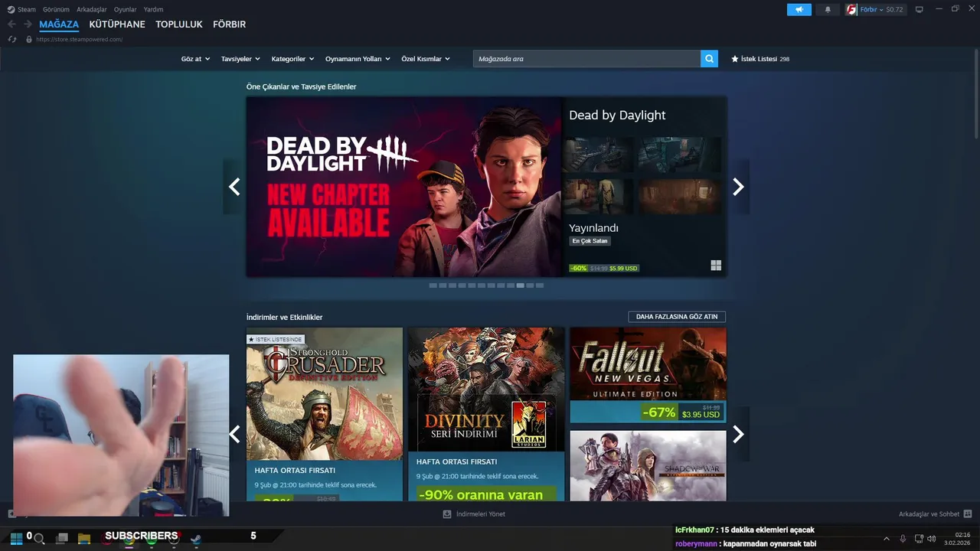Open File Explorer from the taskbar
980x551 pixels.
coord(84,539)
